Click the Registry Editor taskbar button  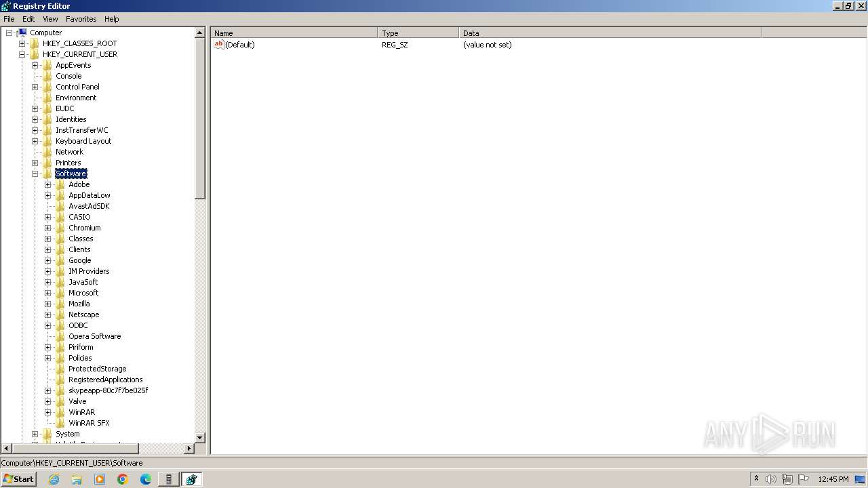click(x=191, y=479)
